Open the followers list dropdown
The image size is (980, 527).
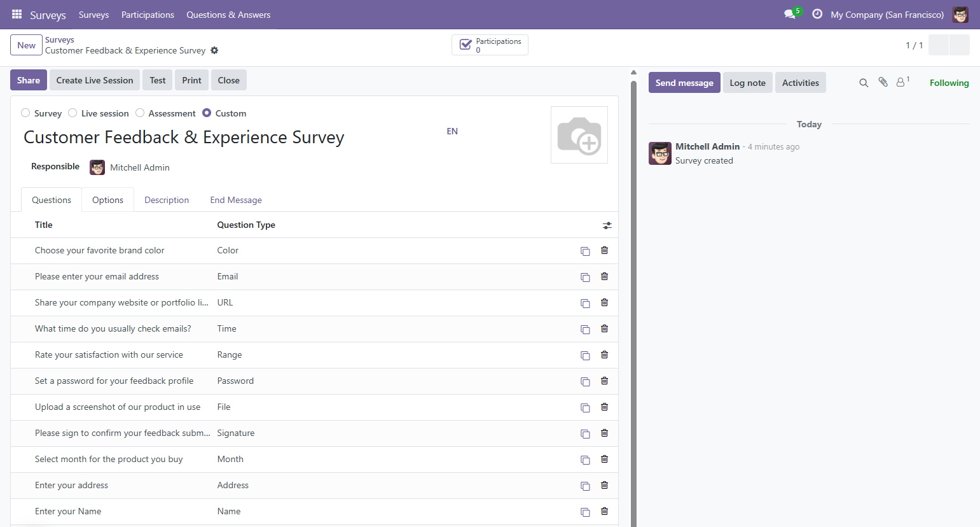click(x=902, y=82)
